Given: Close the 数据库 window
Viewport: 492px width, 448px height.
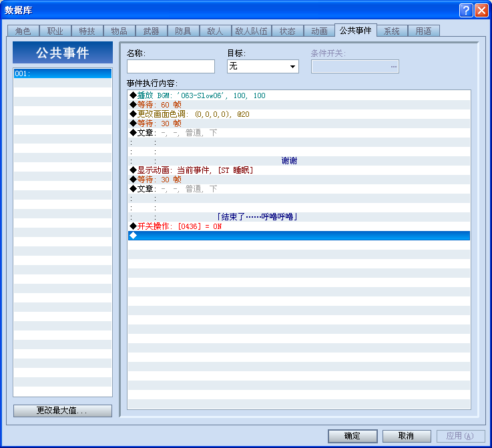Looking at the screenshot, I should click(x=481, y=11).
